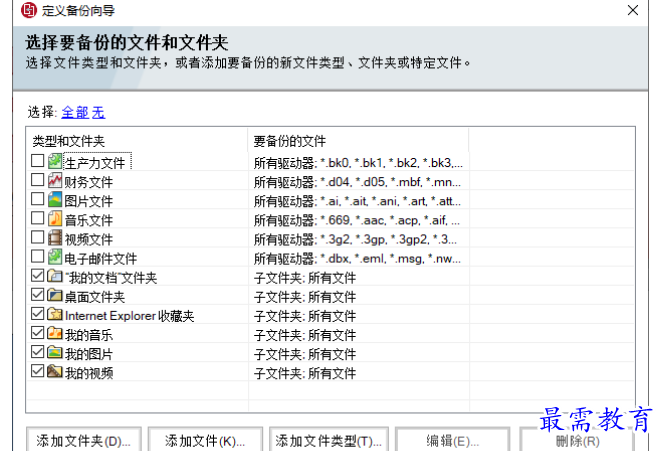
Task: Click the 删除(R) button
Action: [577, 441]
